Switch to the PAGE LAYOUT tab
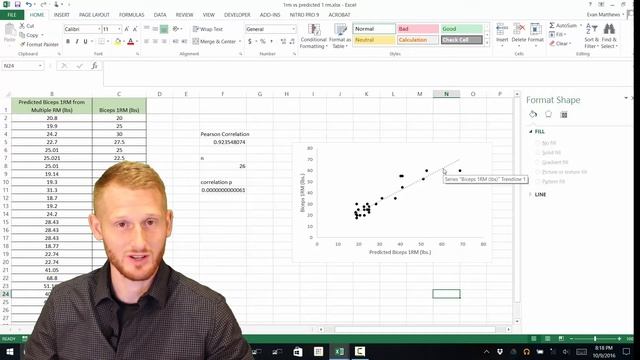 94,15
